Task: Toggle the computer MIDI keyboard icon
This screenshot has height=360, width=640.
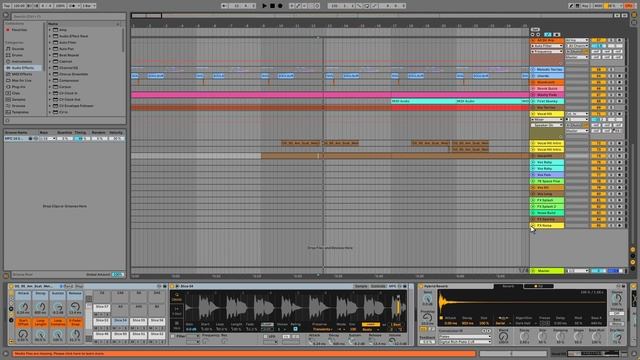Action: pyautogui.click(x=578, y=6)
